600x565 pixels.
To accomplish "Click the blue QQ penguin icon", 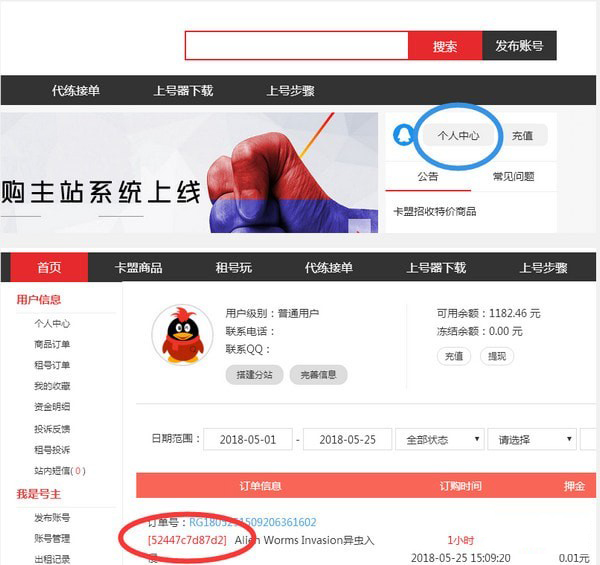I will (x=403, y=135).
